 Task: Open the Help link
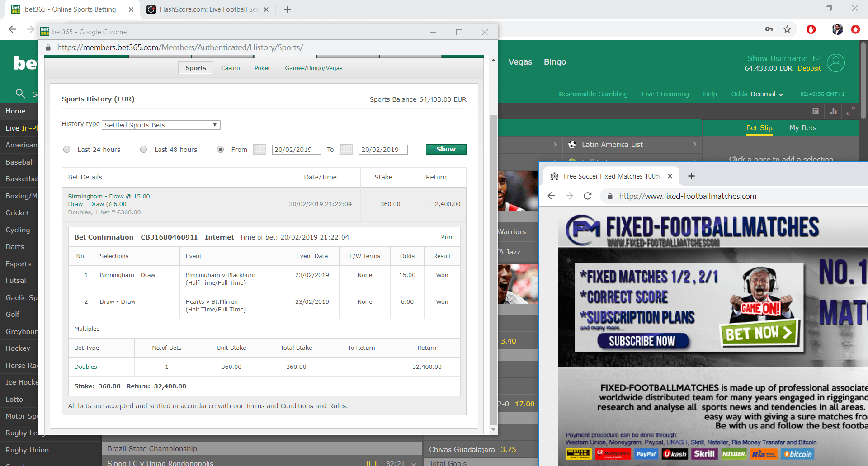pos(710,94)
